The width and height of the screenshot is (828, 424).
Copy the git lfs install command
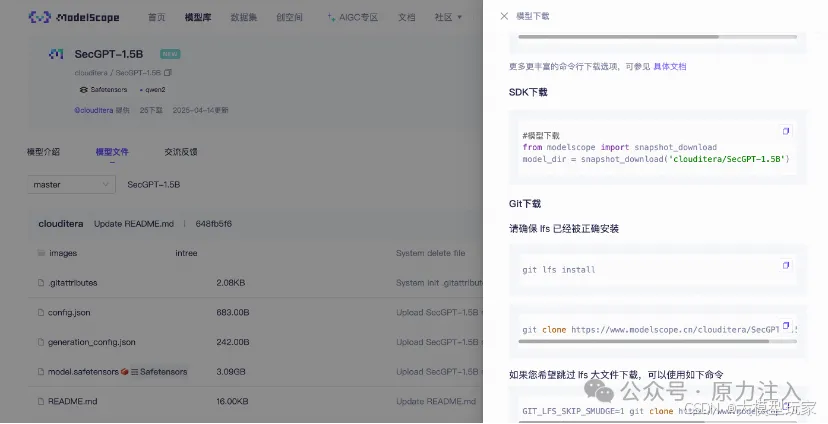click(786, 265)
